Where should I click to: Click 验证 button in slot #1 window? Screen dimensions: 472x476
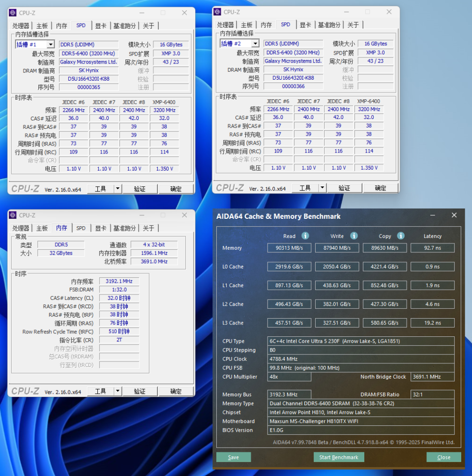[140, 189]
